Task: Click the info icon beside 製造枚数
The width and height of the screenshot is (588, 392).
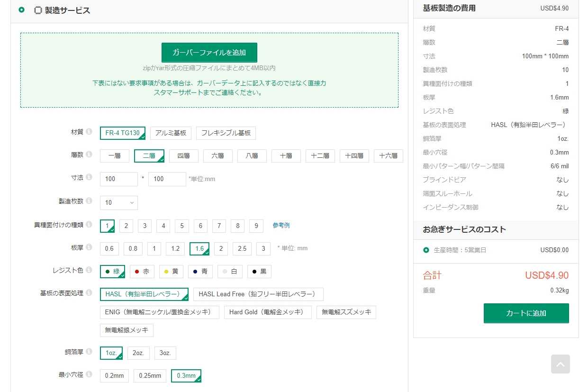Action: click(x=89, y=201)
